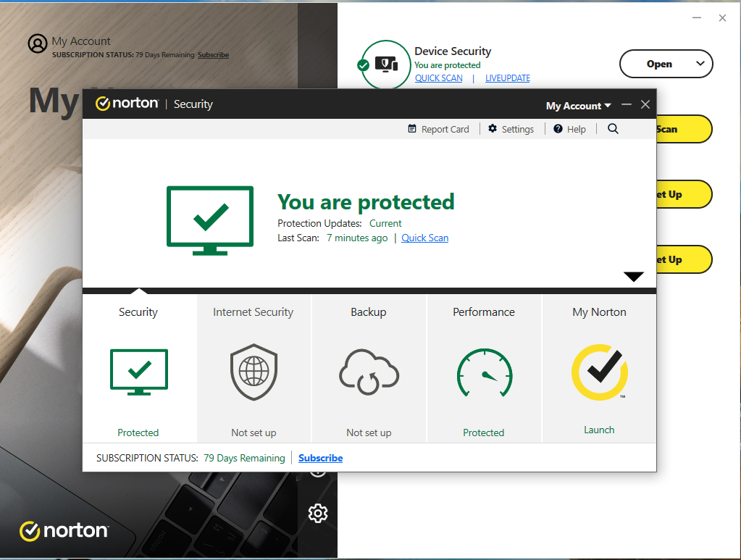
Task: Click the '7 minutes ago' last scan value
Action: click(x=357, y=238)
